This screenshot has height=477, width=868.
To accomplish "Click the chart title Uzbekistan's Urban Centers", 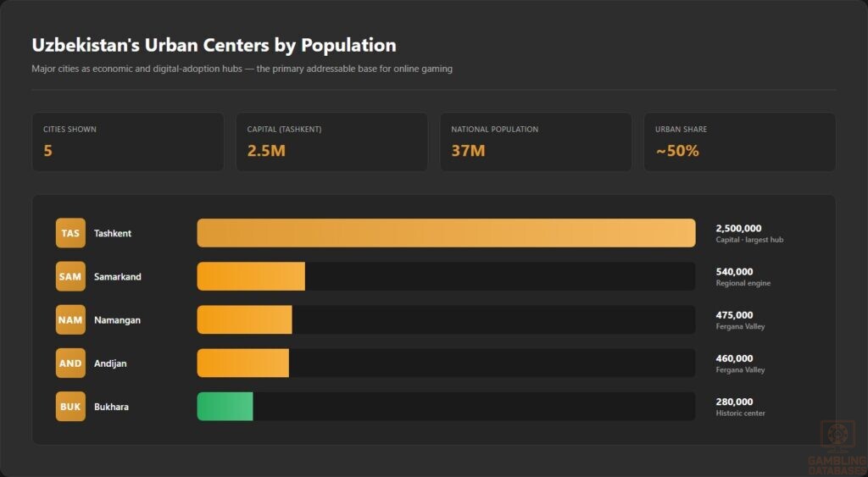I will 214,46.
